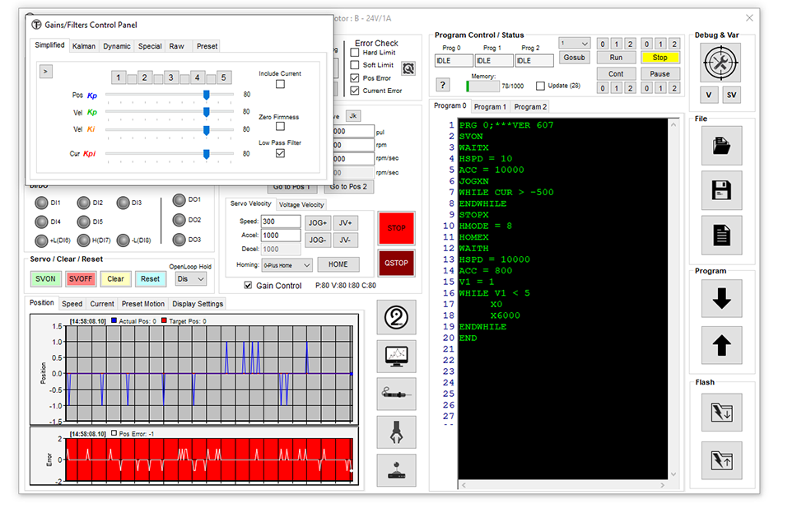Click the flash download icon
This screenshot has height=532, width=797.
[721, 412]
